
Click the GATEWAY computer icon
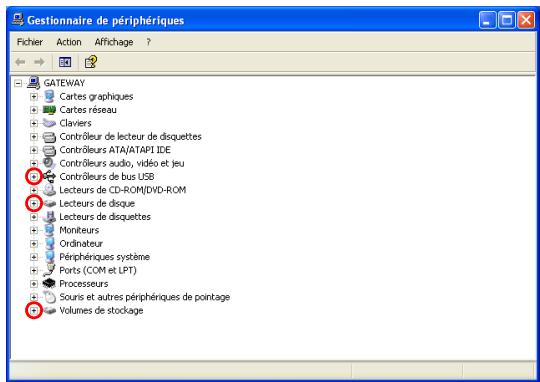coord(33,83)
